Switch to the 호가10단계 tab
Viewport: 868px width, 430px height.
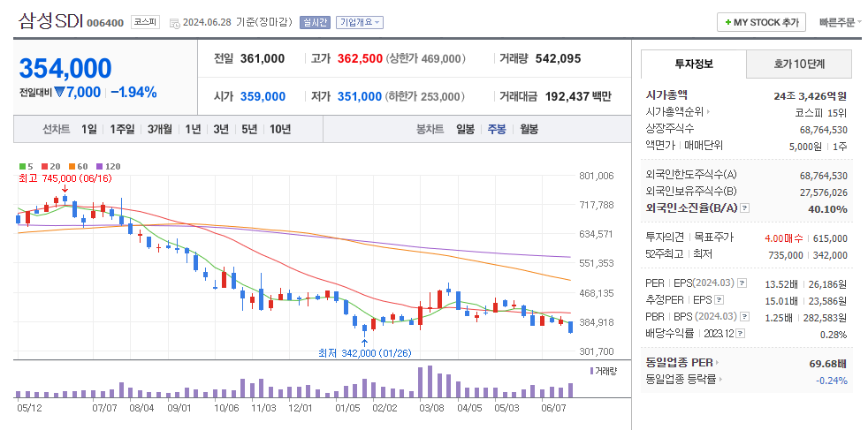click(x=799, y=64)
